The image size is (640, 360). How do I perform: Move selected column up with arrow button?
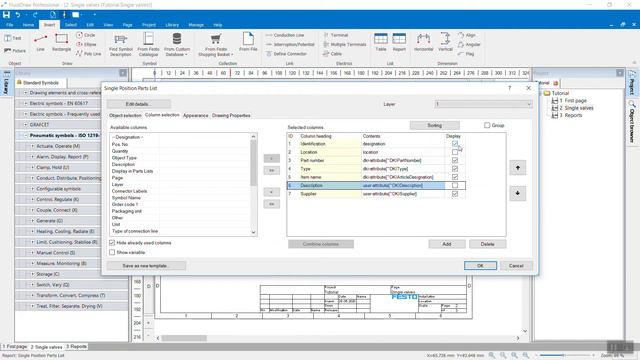518,167
